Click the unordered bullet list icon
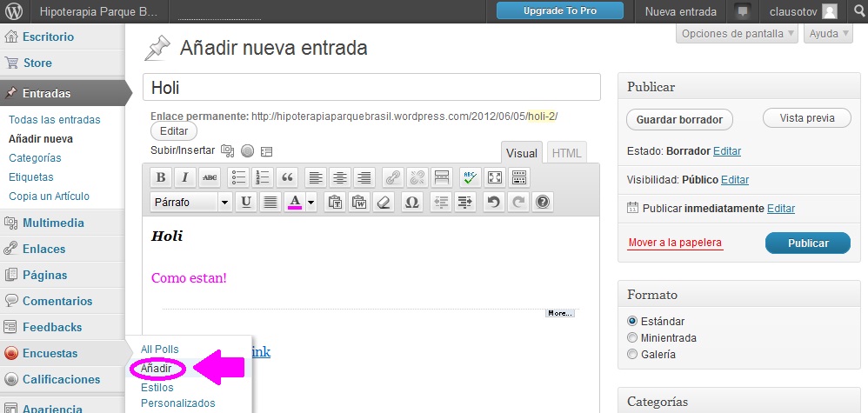This screenshot has width=868, height=413. click(237, 177)
